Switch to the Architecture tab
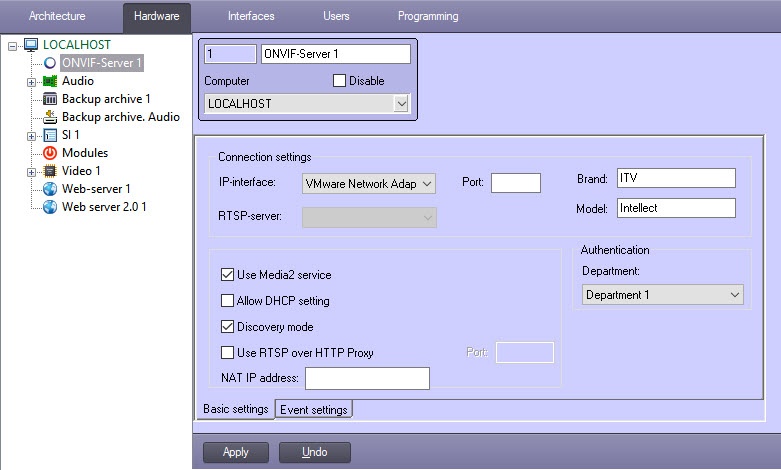 57,16
